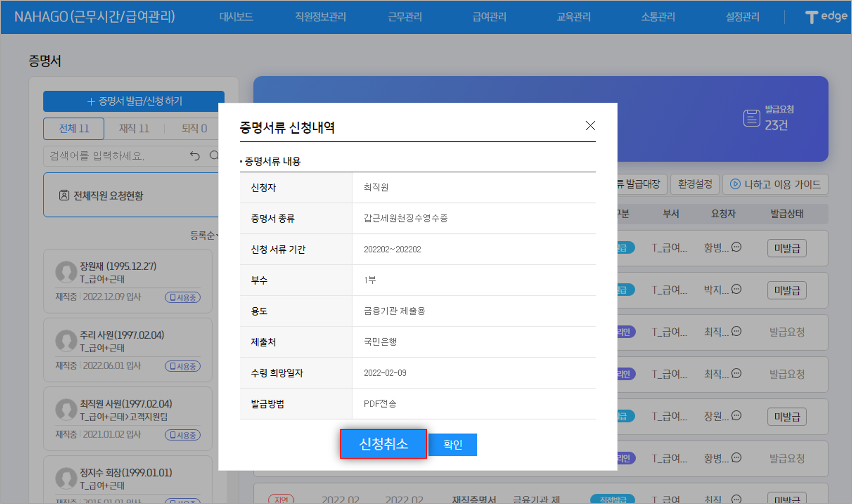Viewport: 852px width, 504px height.
Task: Switch to the 재직 11 tab
Action: (x=134, y=129)
